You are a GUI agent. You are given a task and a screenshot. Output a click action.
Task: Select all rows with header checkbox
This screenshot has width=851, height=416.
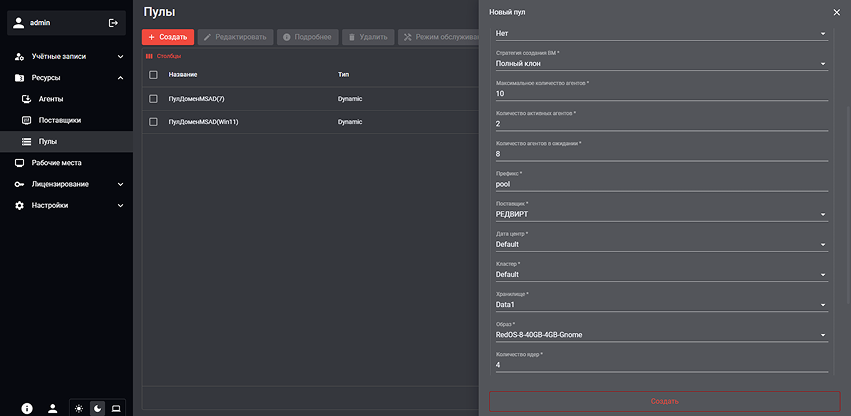click(153, 75)
